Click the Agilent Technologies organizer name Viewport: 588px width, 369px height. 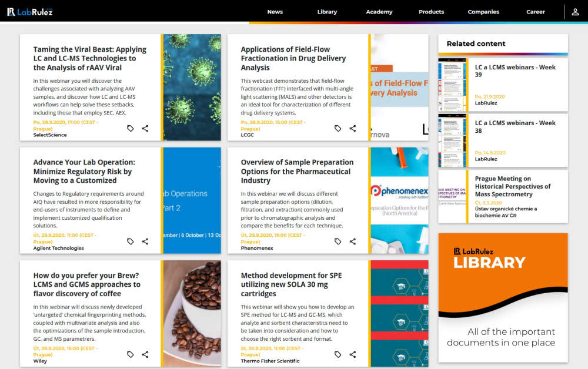coord(58,248)
